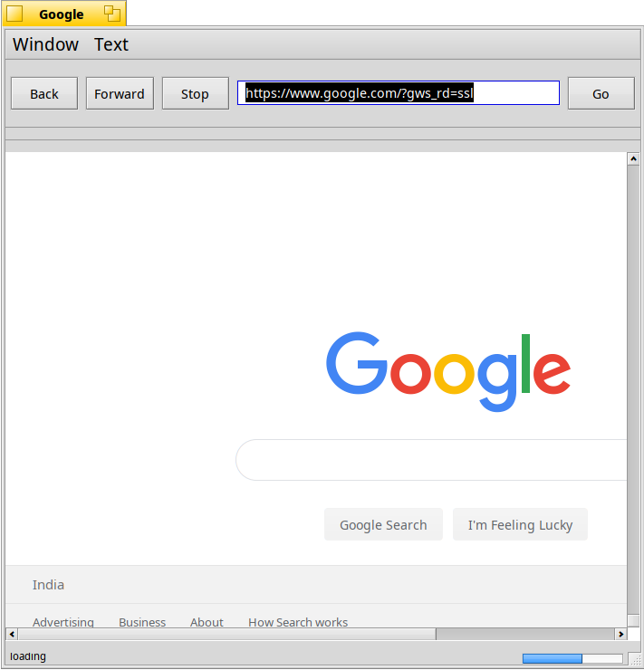
Task: Go back to the previous page
Action: [44, 93]
